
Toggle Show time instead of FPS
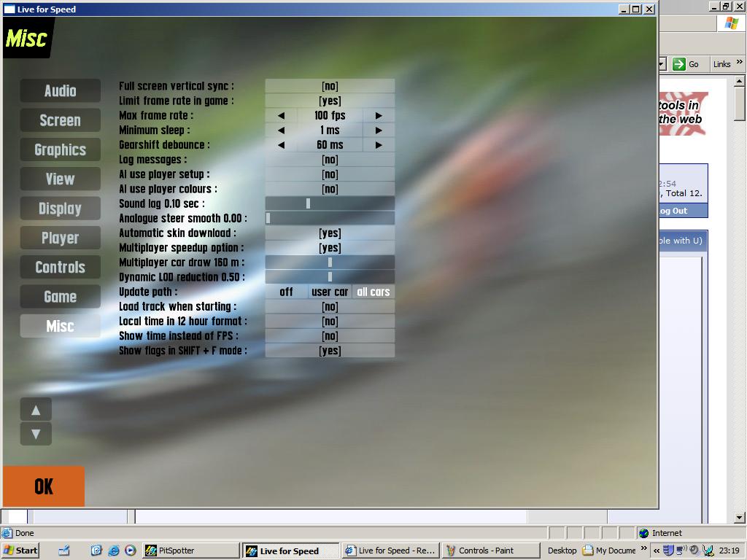pos(330,336)
